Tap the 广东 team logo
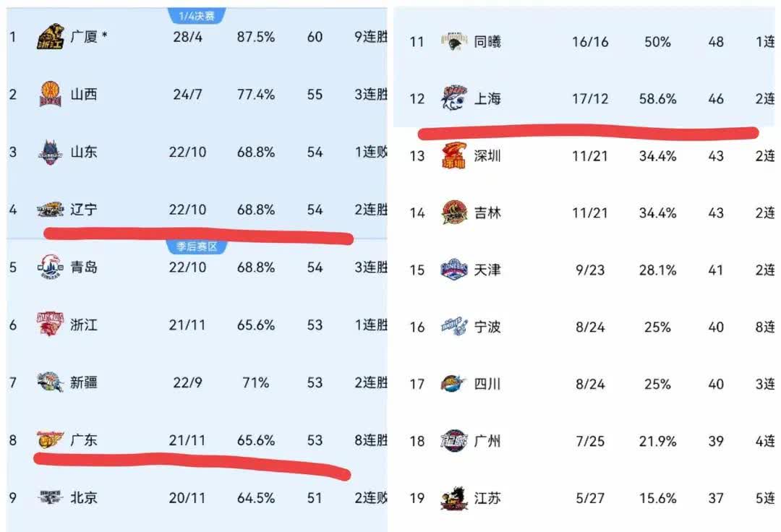This screenshot has height=532, width=781. [x=51, y=440]
